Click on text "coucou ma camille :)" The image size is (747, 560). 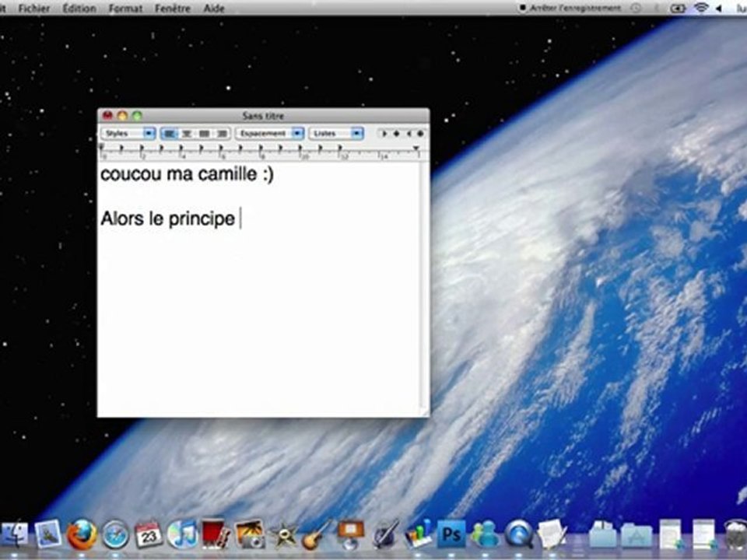coord(187,174)
